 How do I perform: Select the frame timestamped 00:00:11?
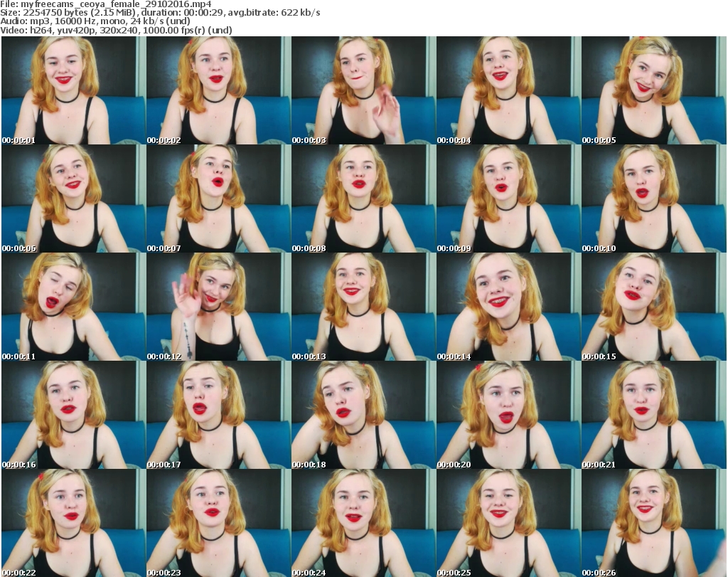[x=73, y=307]
